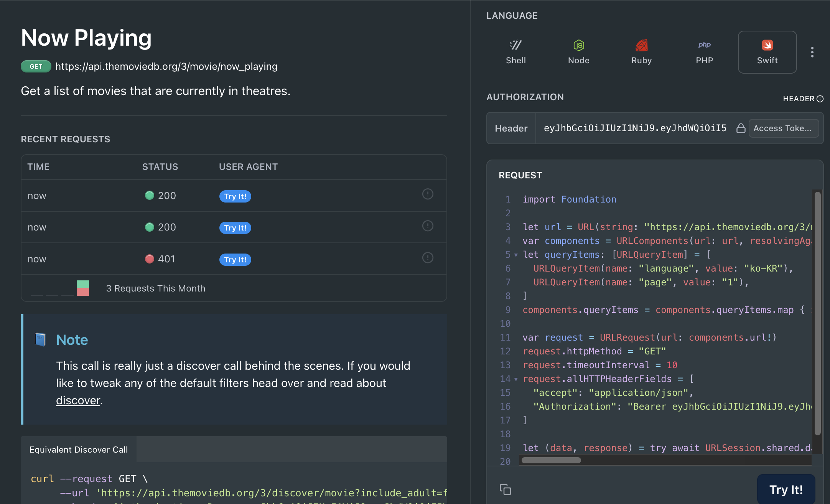The width and height of the screenshot is (830, 504).
Task: Click the lock icon in authorization field
Action: tap(741, 128)
